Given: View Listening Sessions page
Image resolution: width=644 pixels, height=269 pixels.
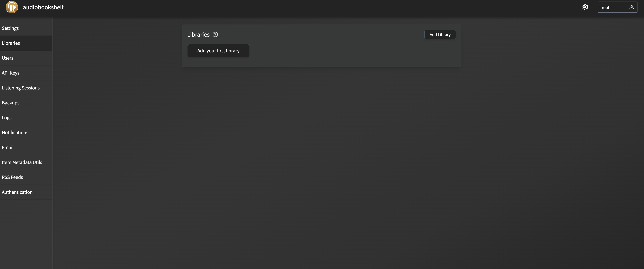Looking at the screenshot, I should (x=21, y=88).
